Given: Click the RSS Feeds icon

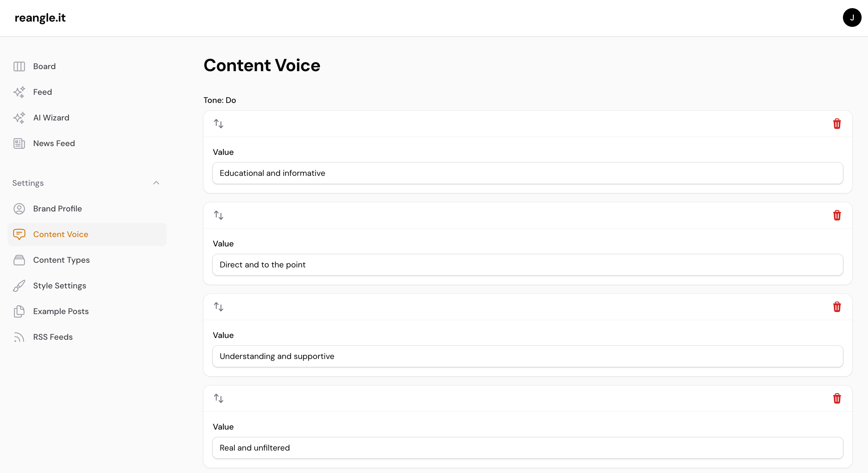Looking at the screenshot, I should pos(19,337).
